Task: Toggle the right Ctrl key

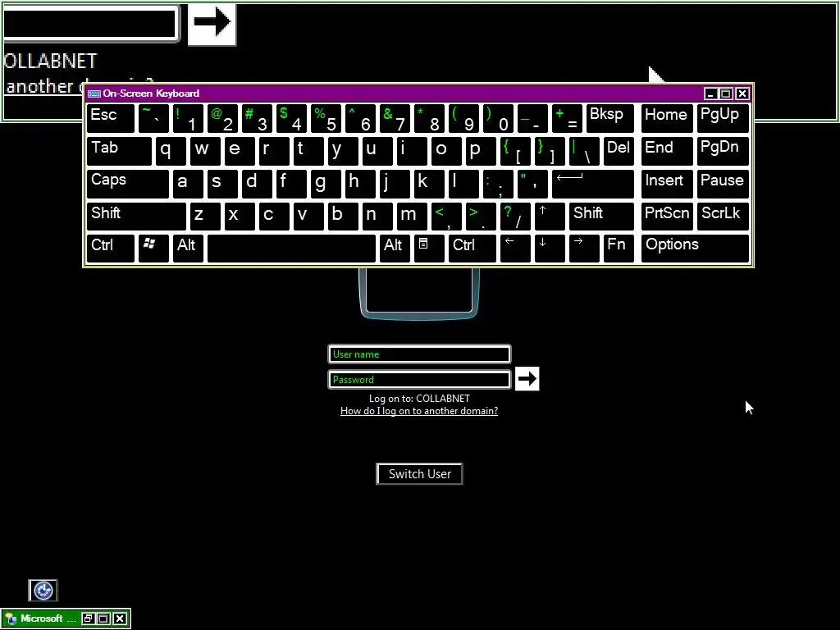Action: click(x=472, y=249)
